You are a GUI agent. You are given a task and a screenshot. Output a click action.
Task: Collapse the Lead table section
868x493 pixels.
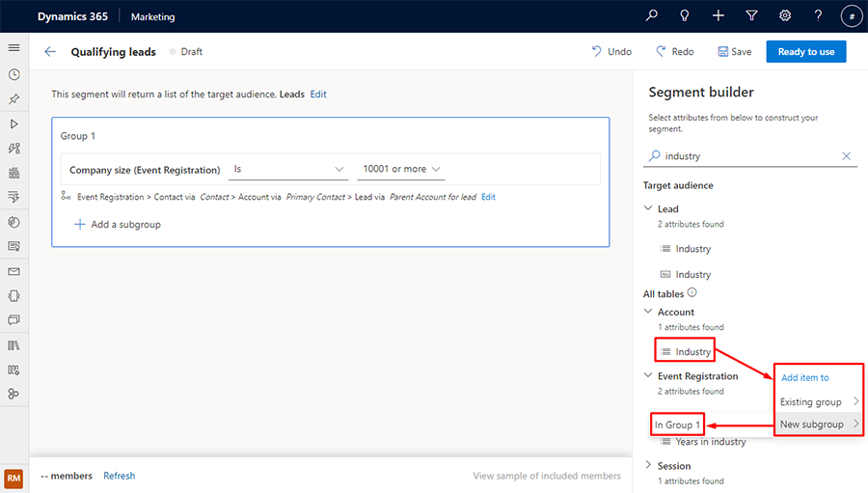coord(648,208)
